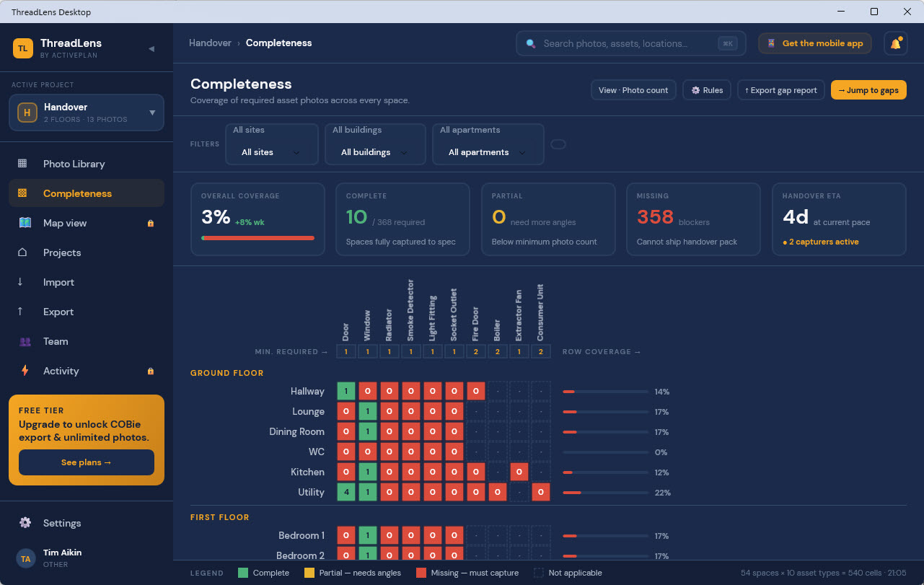Click the overall coverage progress bar

pos(258,237)
